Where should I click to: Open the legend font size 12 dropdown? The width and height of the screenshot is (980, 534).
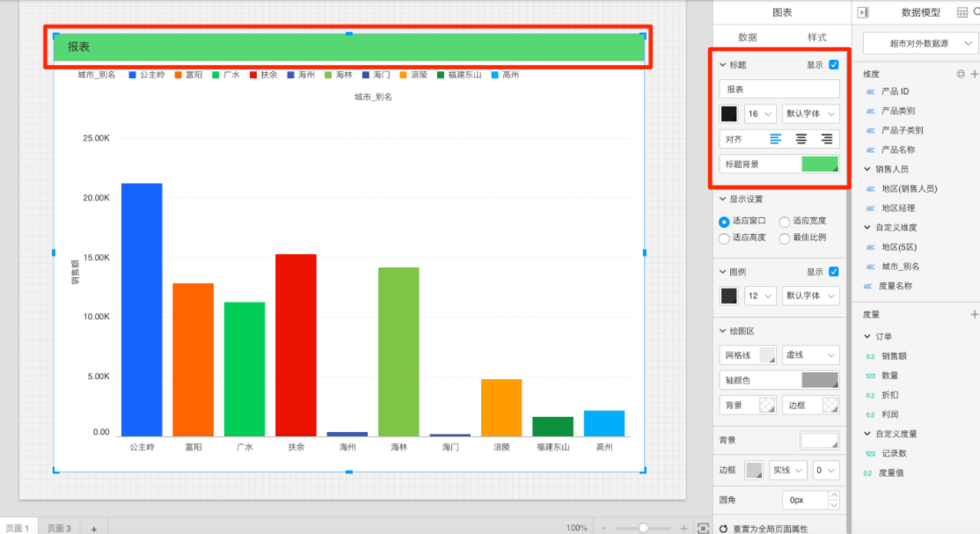coord(760,296)
